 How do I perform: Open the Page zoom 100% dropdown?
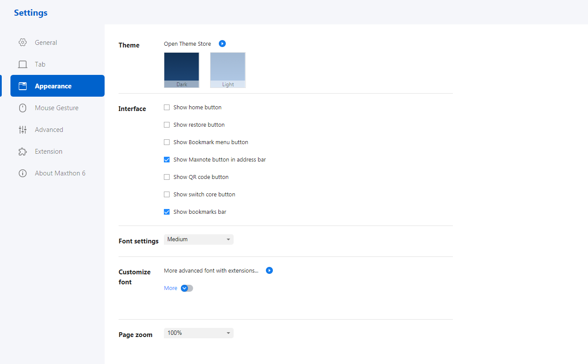tap(199, 333)
